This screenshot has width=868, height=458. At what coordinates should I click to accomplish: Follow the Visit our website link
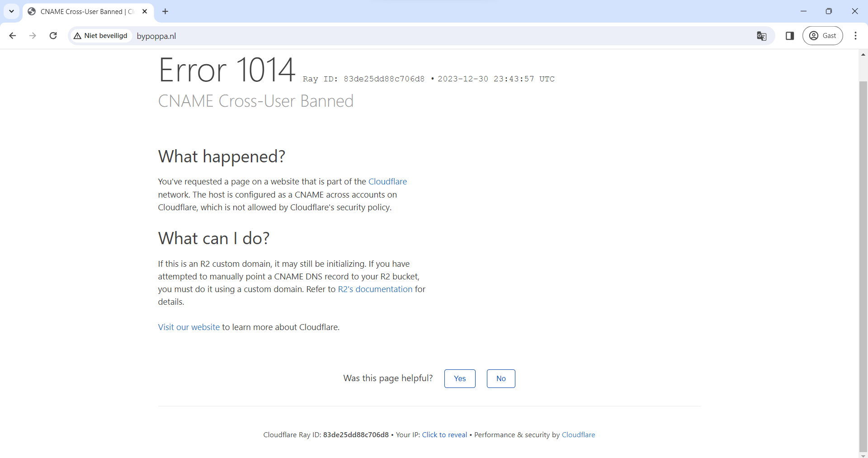(x=189, y=327)
